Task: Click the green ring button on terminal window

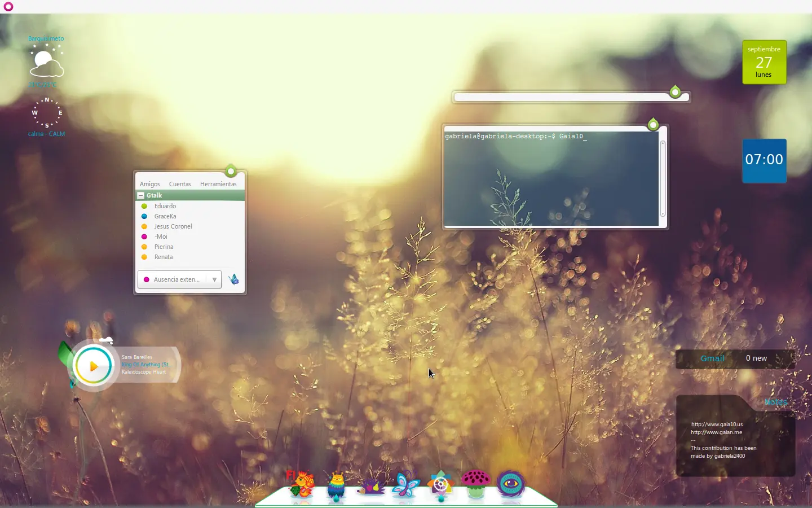Action: pyautogui.click(x=653, y=124)
